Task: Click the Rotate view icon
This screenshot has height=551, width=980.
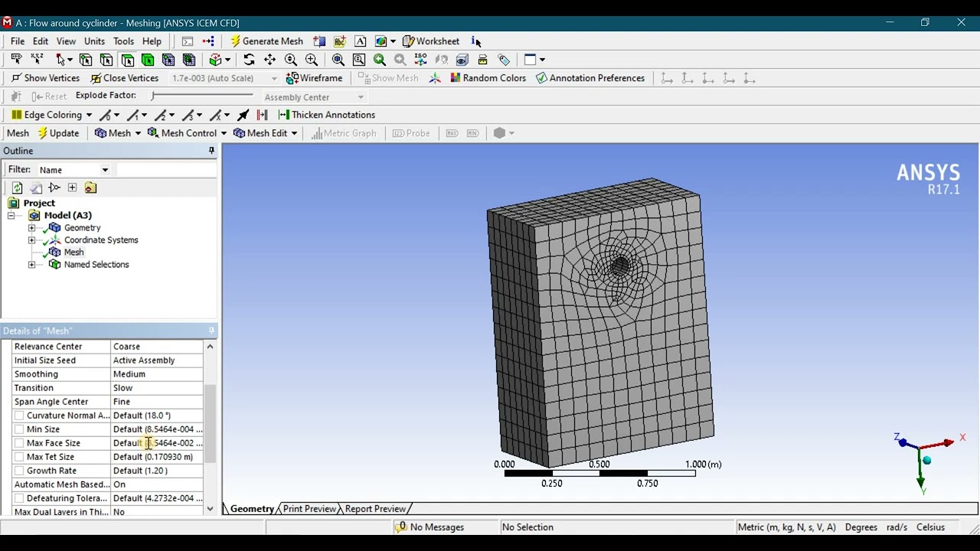Action: coord(249,60)
